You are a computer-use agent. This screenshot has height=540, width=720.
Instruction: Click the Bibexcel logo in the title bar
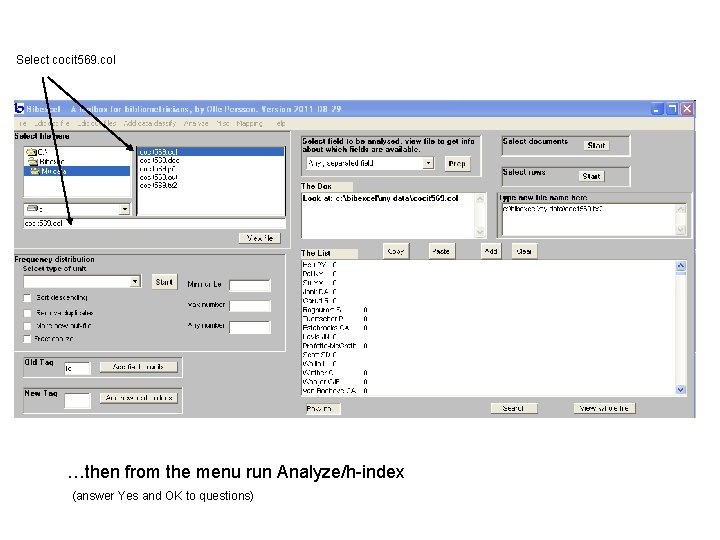click(x=19, y=108)
